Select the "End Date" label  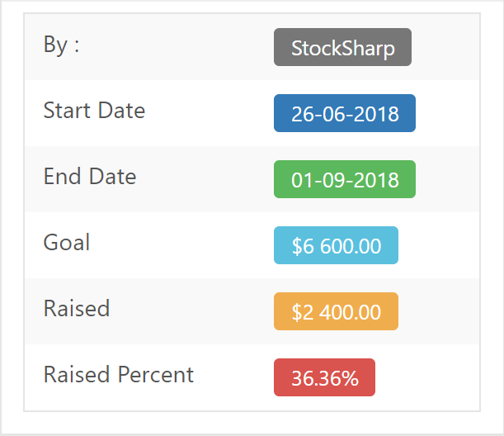(90, 177)
